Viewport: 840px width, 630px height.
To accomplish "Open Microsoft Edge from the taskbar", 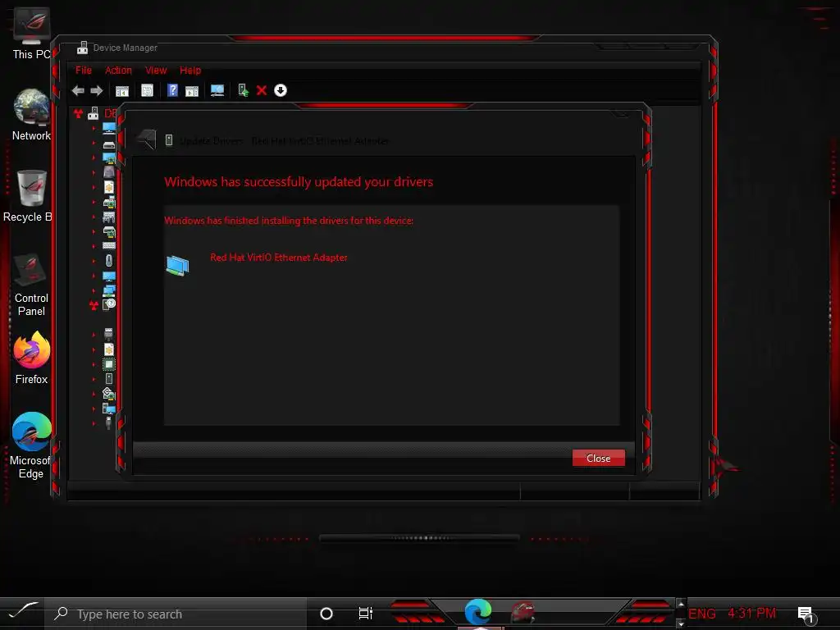I will [x=478, y=612].
